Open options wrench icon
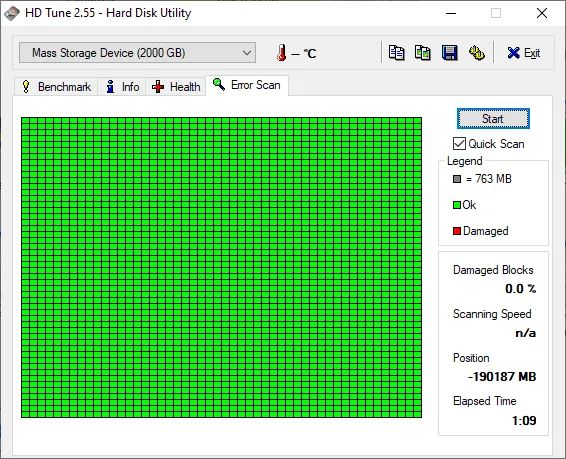This screenshot has height=459, width=566. point(476,53)
